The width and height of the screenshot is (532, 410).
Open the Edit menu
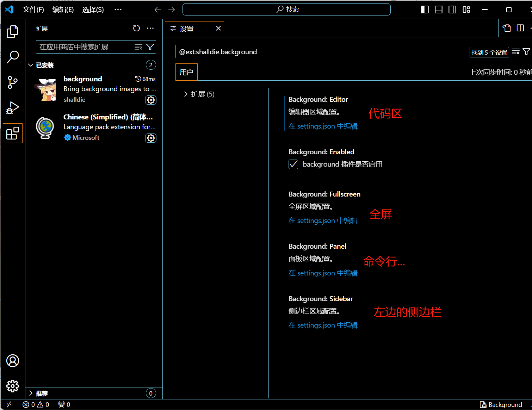pyautogui.click(x=63, y=10)
